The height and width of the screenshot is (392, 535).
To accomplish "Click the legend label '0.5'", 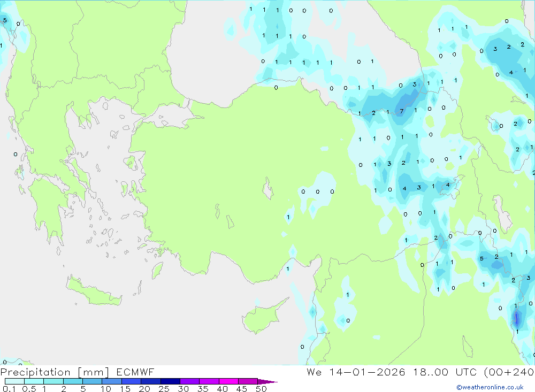I will (29, 389).
